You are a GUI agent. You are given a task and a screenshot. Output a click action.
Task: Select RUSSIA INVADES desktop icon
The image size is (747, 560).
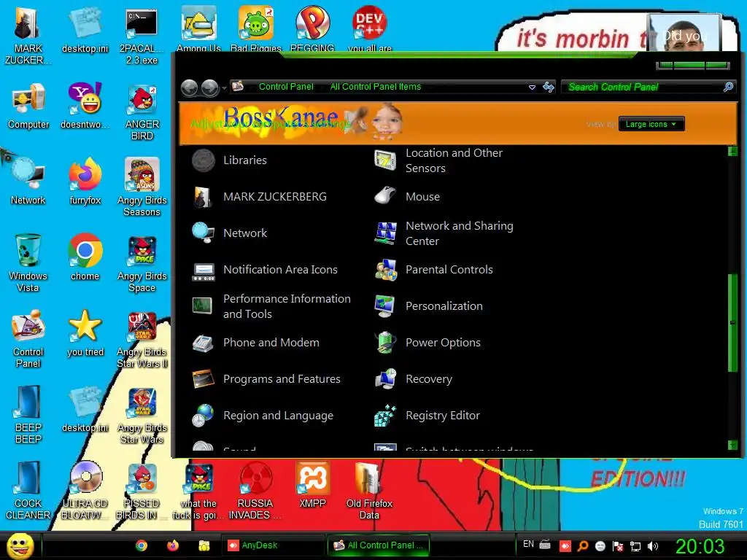pyautogui.click(x=255, y=489)
